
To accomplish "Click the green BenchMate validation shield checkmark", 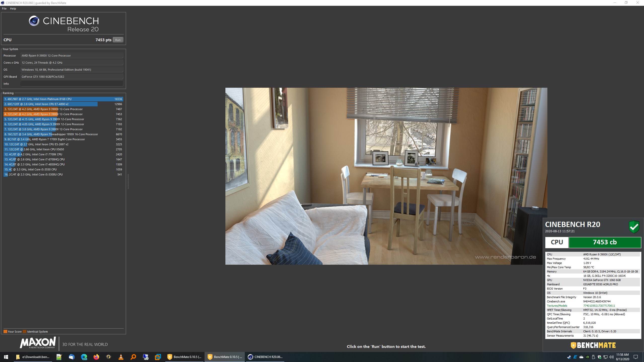I will pos(634,227).
